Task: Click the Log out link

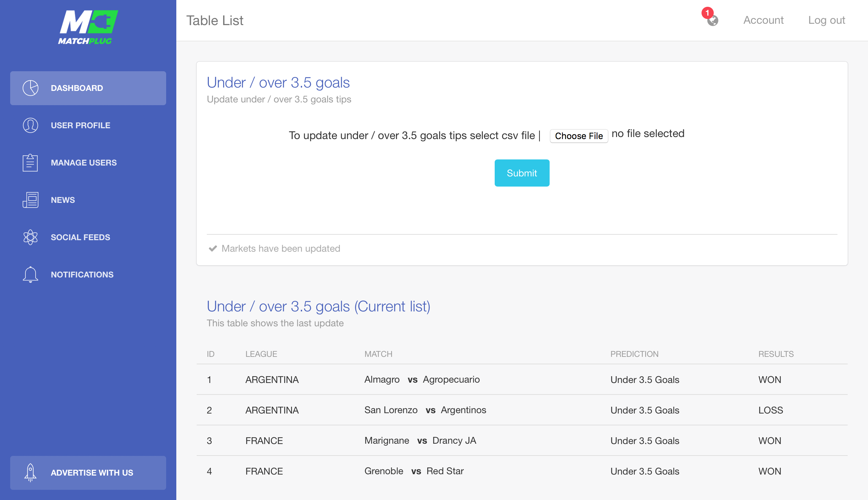Action: 827,20
